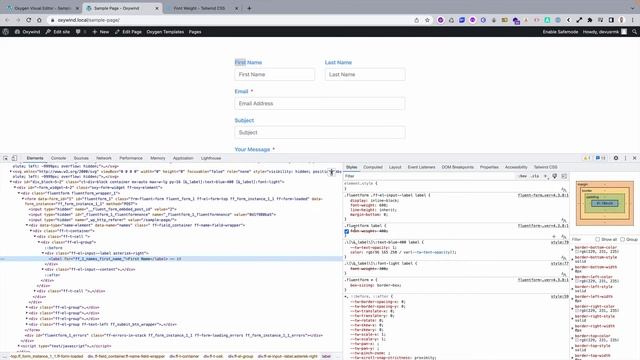Open new browser tab with plus
This screenshot has width=640, height=360.
pyautogui.click(x=249, y=8)
